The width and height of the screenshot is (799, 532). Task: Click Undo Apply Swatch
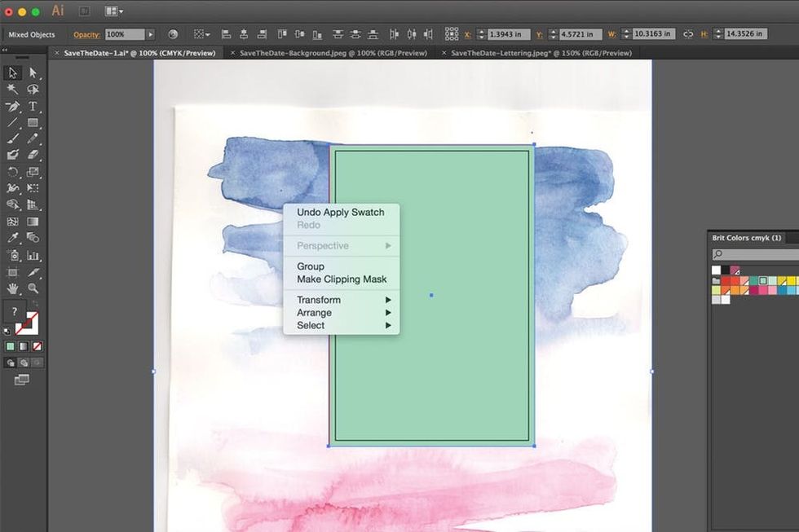(x=340, y=213)
